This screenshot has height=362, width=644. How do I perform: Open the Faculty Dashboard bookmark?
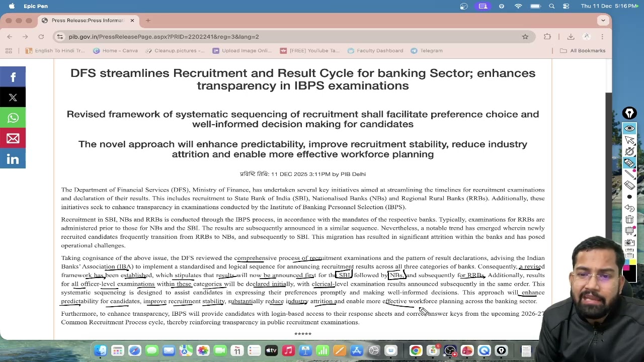coord(375,51)
